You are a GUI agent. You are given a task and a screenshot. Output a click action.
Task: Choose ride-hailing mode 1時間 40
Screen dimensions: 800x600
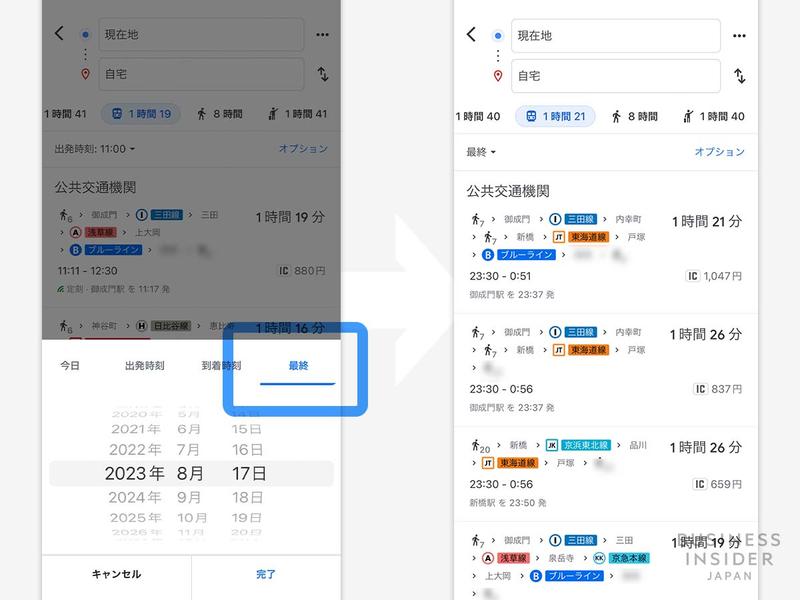tap(714, 116)
